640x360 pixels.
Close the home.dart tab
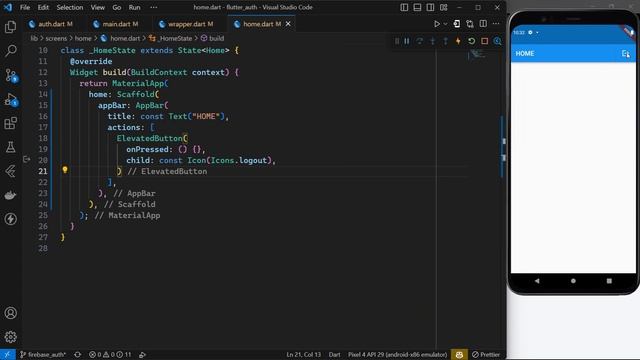point(288,24)
